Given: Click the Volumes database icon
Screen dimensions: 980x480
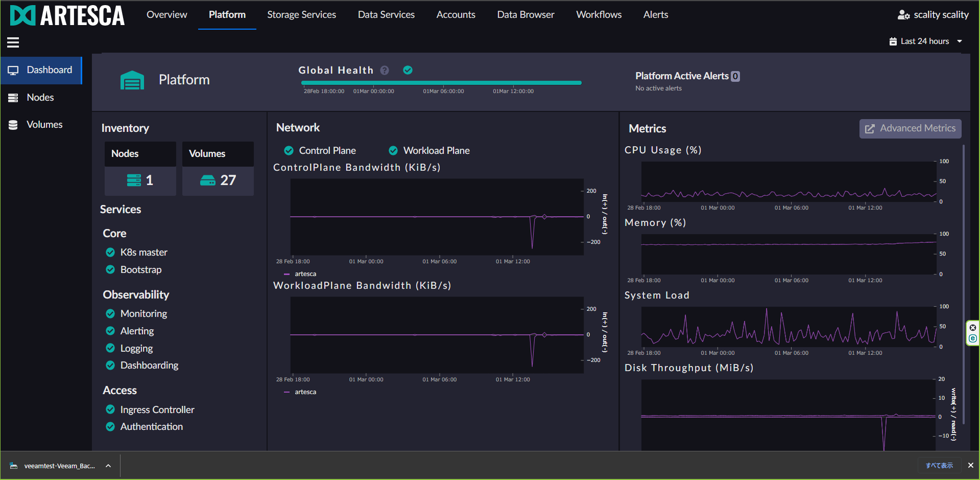Looking at the screenshot, I should click(x=13, y=125).
